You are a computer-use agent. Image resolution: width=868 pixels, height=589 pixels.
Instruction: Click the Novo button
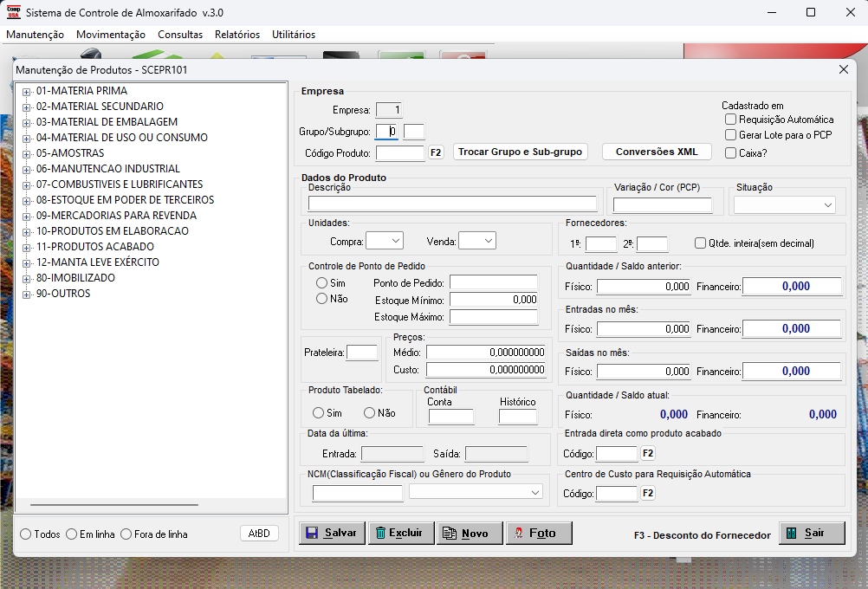[470, 533]
